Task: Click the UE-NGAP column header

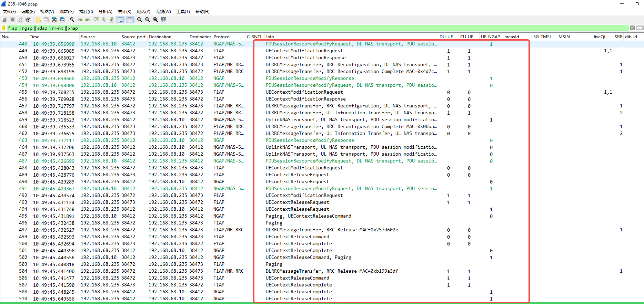Action: point(491,36)
